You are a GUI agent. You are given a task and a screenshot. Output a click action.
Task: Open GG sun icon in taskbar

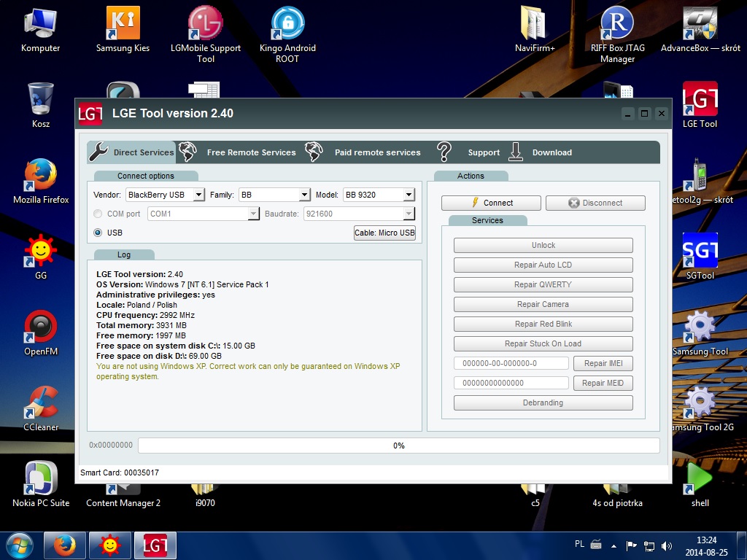click(x=110, y=545)
